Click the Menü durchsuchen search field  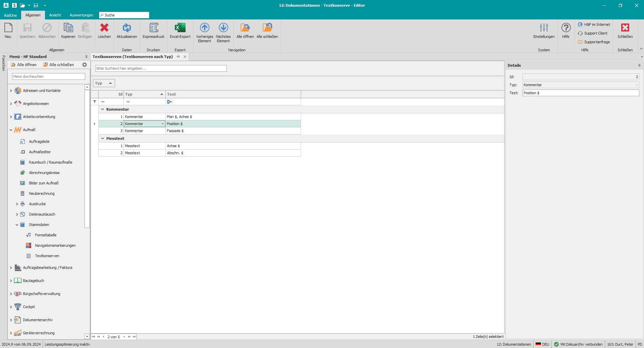point(49,76)
